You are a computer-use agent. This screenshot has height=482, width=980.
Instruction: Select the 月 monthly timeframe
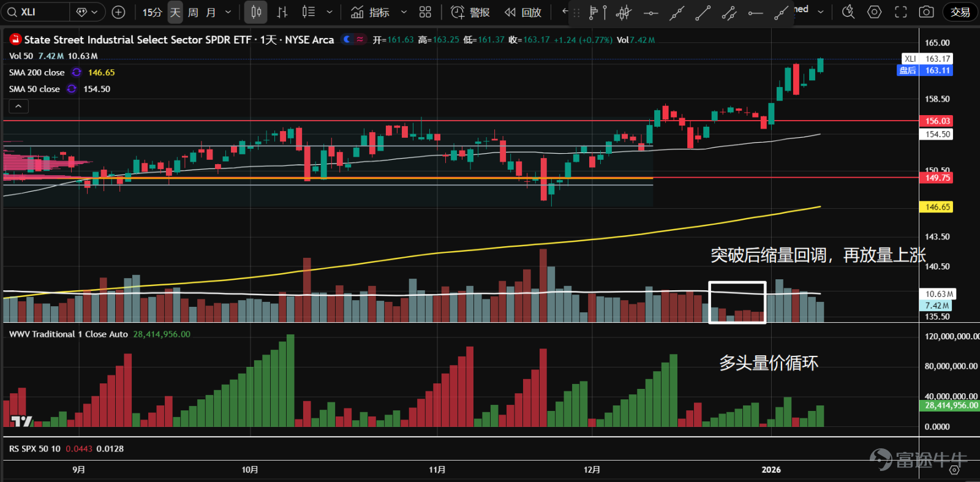pos(211,12)
